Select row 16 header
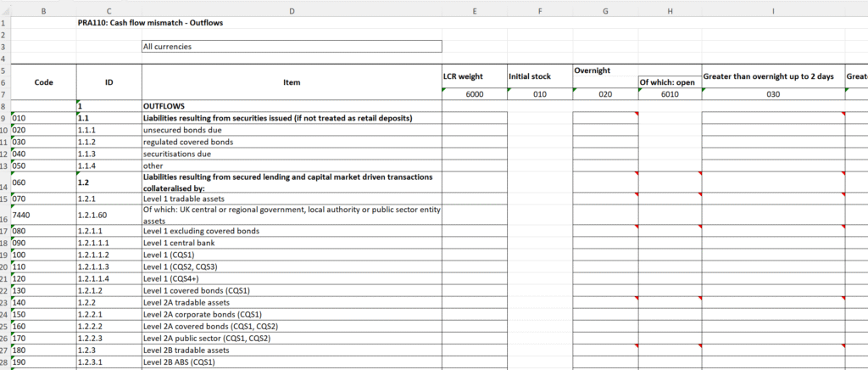The width and height of the screenshot is (868, 370). [x=5, y=214]
